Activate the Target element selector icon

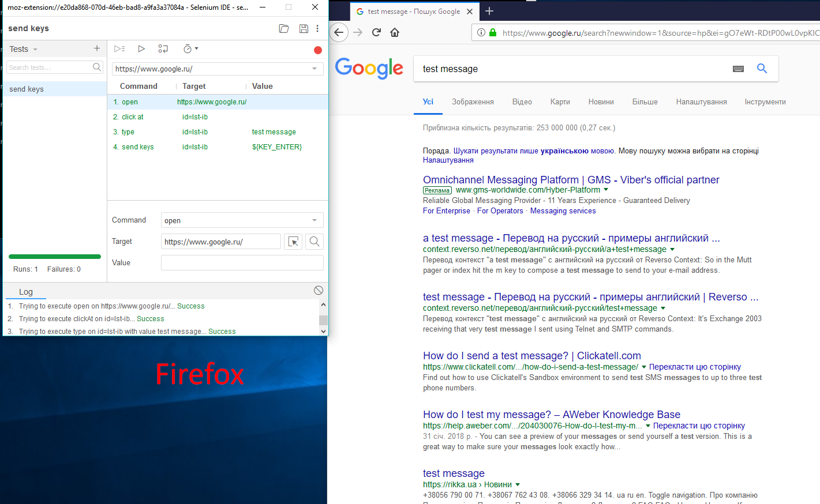tap(293, 241)
